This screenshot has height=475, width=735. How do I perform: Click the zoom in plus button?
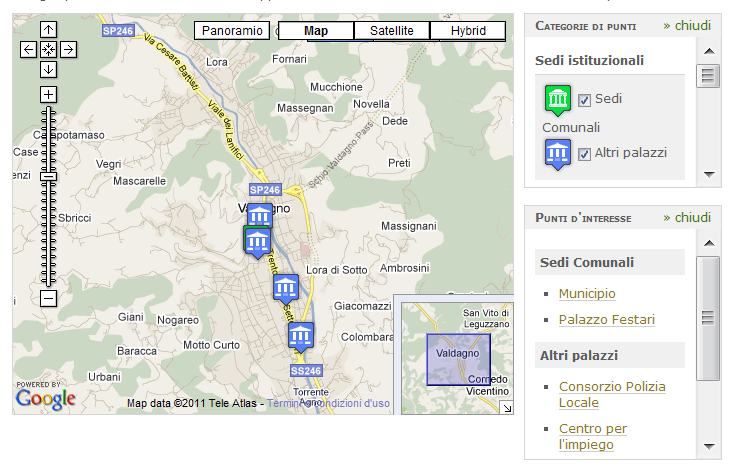48,95
